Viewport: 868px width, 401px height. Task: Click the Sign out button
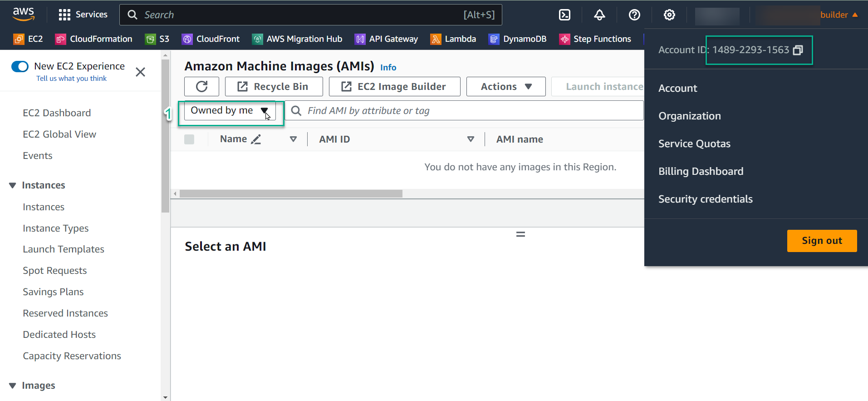click(822, 241)
